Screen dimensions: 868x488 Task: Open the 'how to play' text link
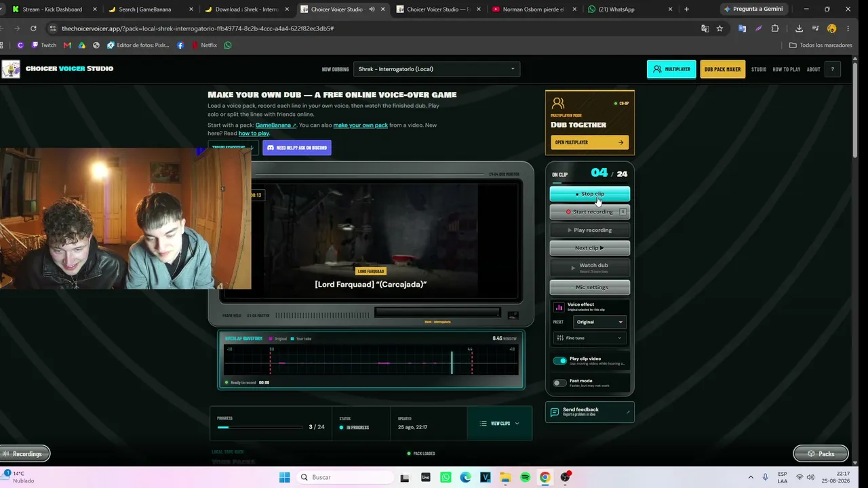254,134
